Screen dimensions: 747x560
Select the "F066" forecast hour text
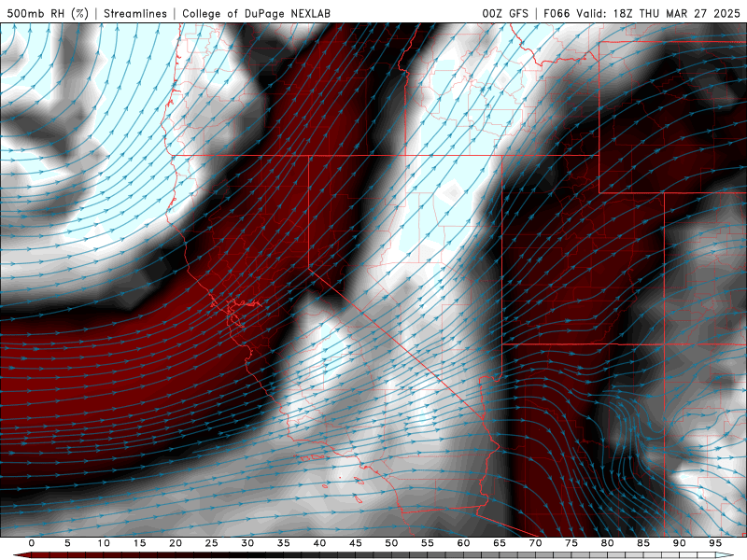coord(557,13)
